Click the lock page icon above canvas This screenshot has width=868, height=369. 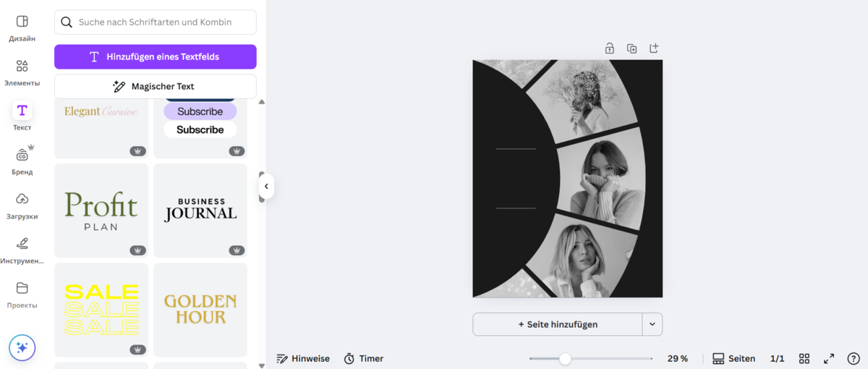tap(610, 48)
